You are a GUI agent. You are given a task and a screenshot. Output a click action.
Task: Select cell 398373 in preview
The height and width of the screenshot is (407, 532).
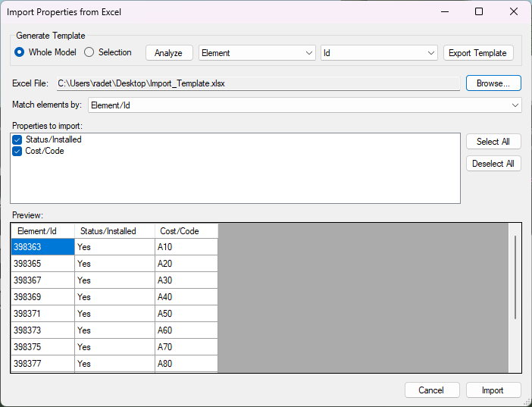coord(42,330)
